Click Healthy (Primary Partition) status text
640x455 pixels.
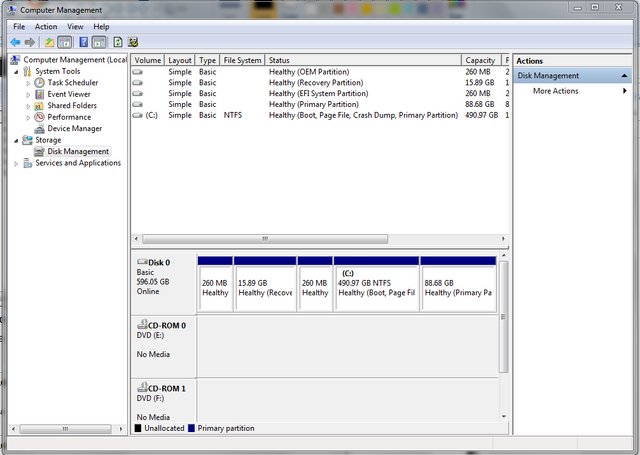[313, 104]
